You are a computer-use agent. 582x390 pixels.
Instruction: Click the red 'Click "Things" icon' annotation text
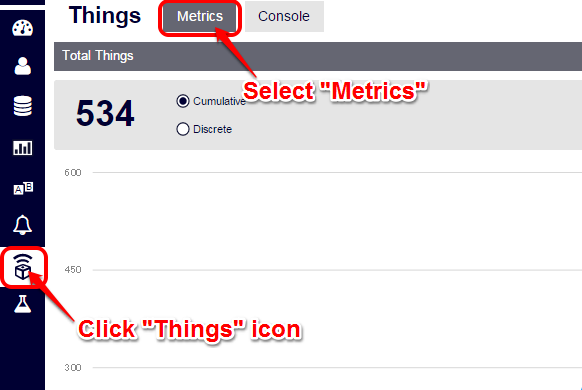point(189,329)
